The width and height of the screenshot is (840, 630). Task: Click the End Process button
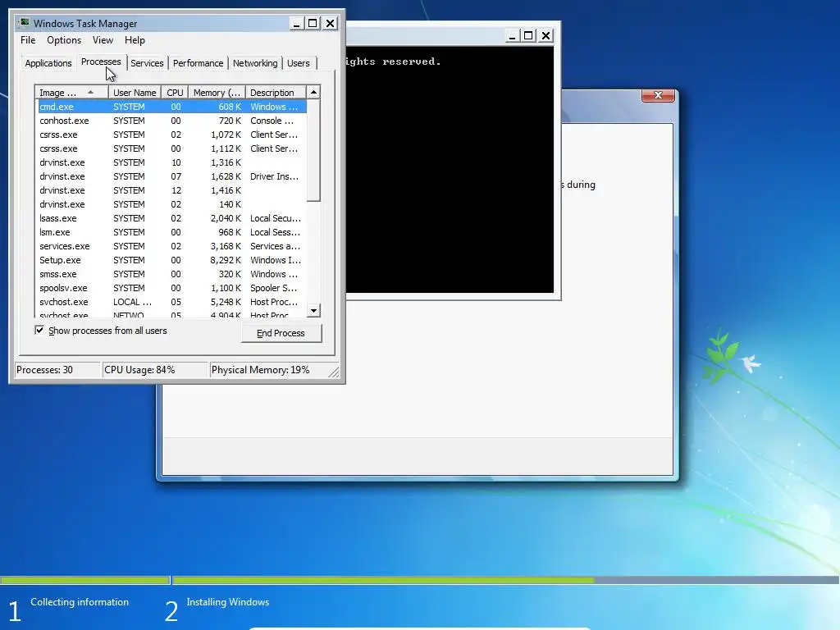281,333
